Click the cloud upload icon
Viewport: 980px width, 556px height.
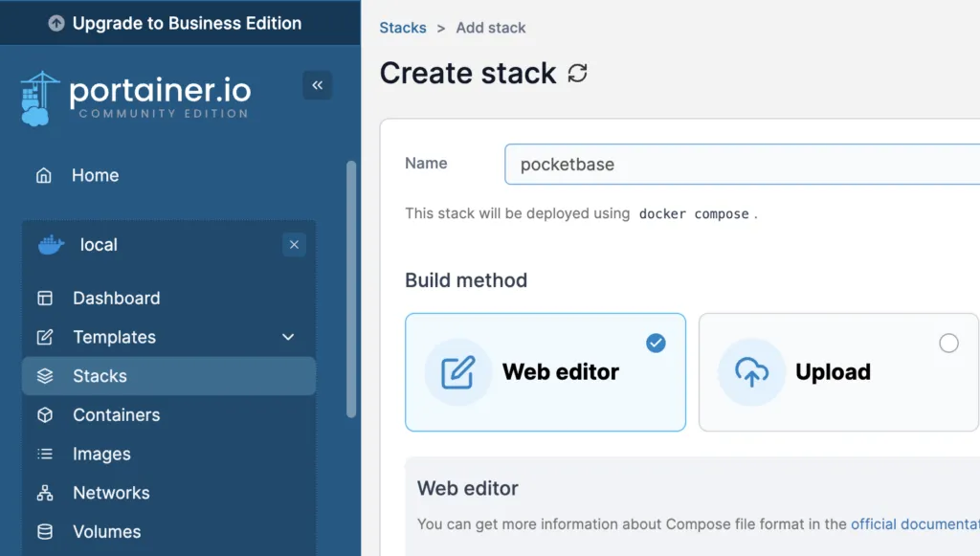click(751, 372)
